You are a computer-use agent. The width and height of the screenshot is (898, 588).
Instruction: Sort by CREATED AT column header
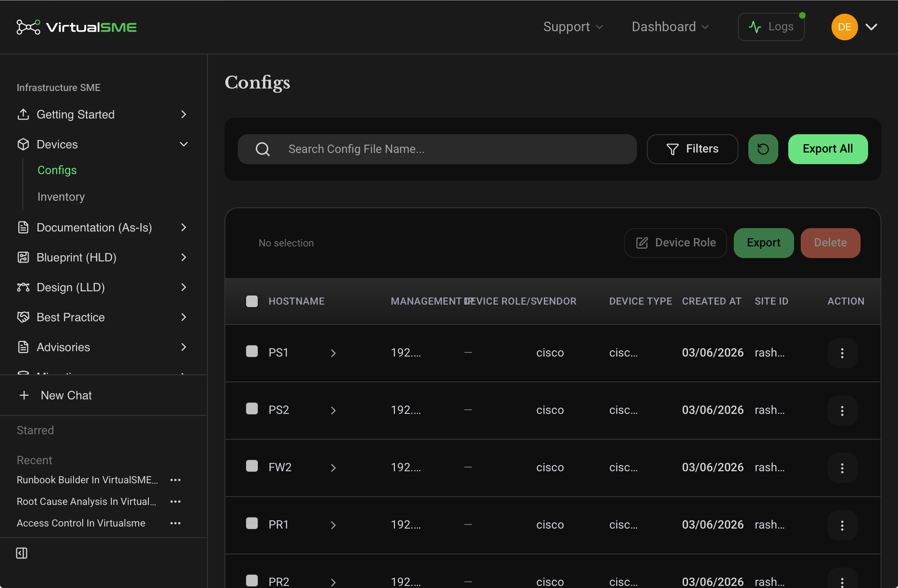pos(711,301)
